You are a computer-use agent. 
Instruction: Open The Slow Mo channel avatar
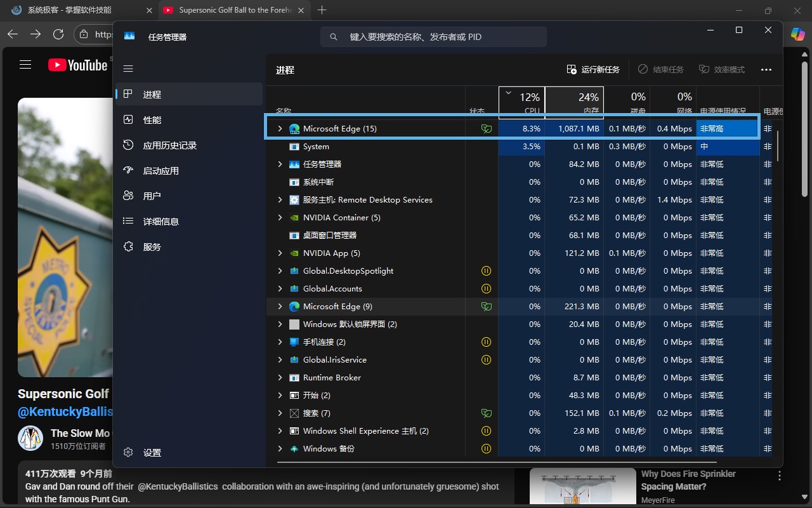tap(30, 438)
